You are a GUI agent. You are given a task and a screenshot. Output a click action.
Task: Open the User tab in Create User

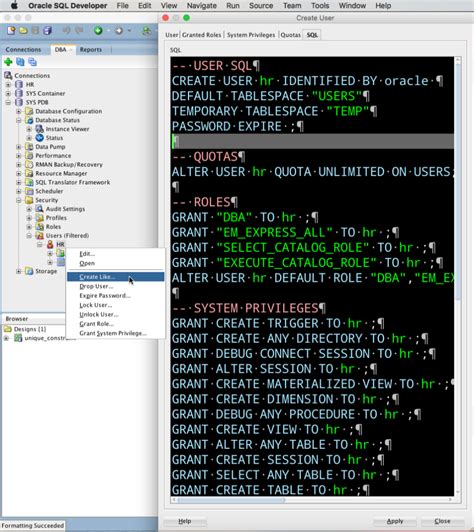pyautogui.click(x=172, y=35)
